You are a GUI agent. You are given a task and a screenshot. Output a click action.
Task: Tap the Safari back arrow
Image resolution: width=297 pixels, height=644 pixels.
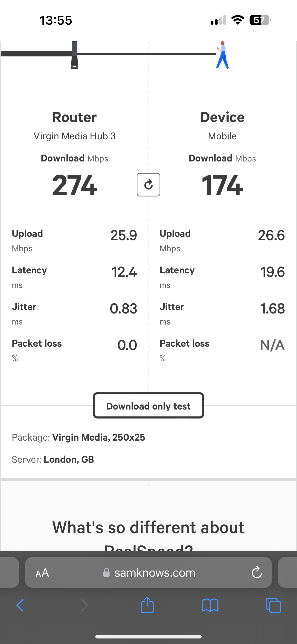(x=20, y=605)
